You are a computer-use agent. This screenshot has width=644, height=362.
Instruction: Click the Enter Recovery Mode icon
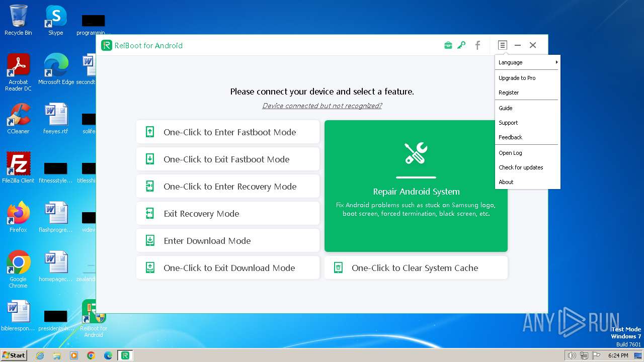[150, 187]
